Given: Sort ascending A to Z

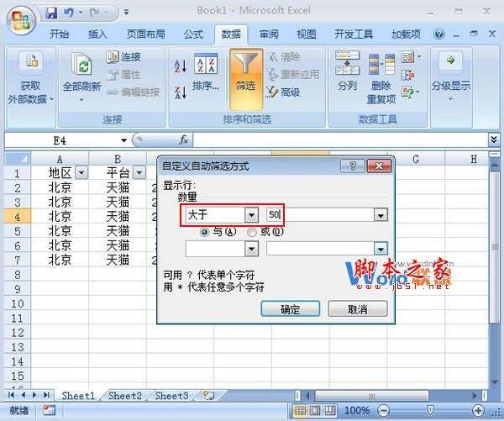Looking at the screenshot, I should pyautogui.click(x=181, y=66).
